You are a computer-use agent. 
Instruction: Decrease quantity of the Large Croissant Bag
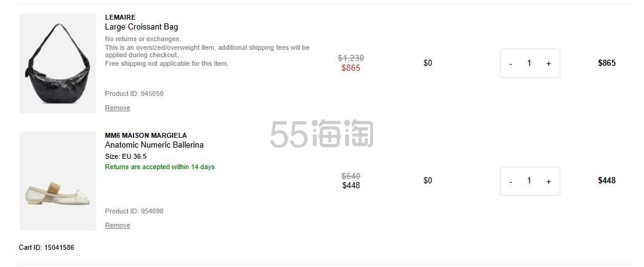[x=510, y=63]
